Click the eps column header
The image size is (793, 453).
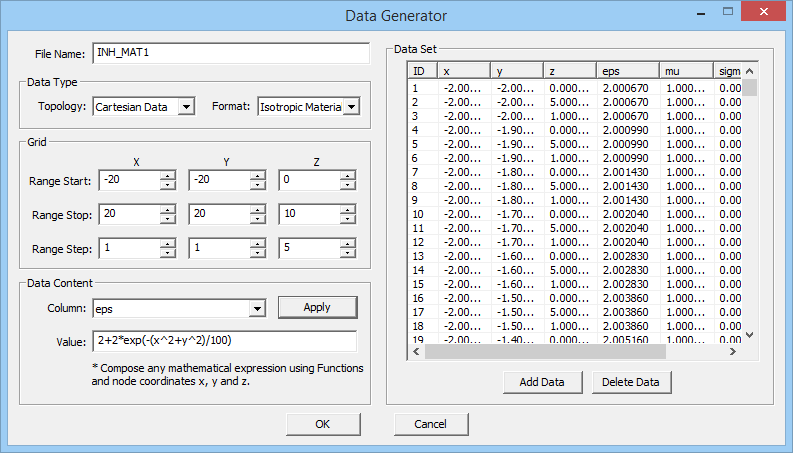(x=626, y=71)
